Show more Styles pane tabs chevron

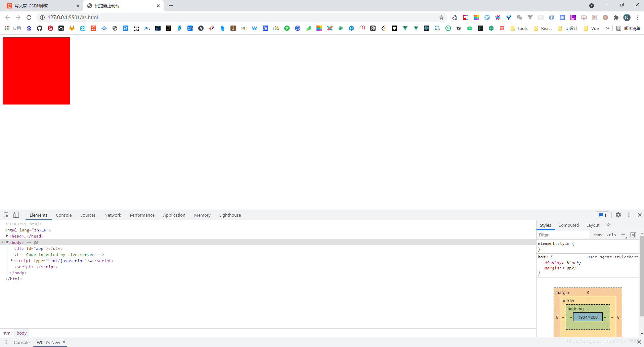click(608, 225)
